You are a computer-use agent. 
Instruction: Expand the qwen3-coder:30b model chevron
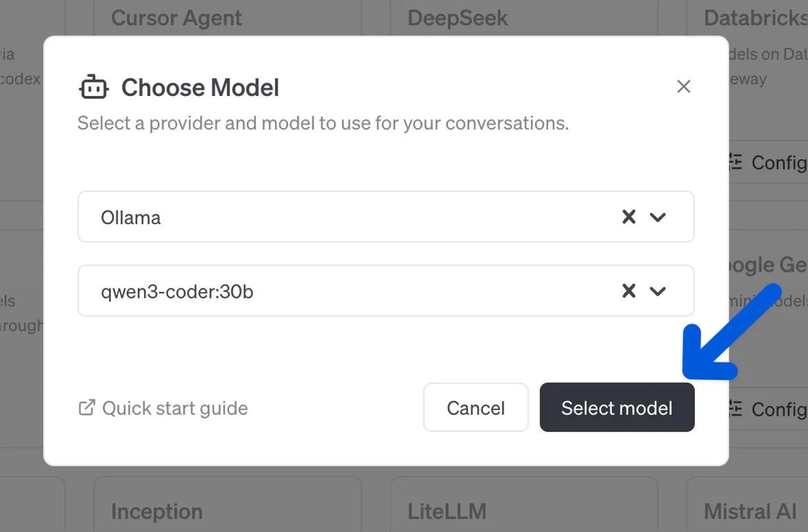pyautogui.click(x=658, y=291)
